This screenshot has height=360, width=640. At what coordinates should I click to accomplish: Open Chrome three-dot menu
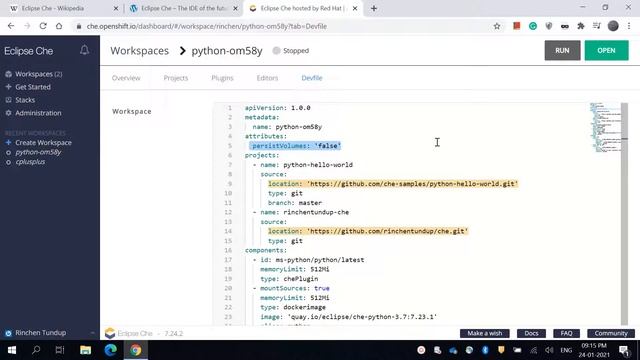(x=629, y=26)
